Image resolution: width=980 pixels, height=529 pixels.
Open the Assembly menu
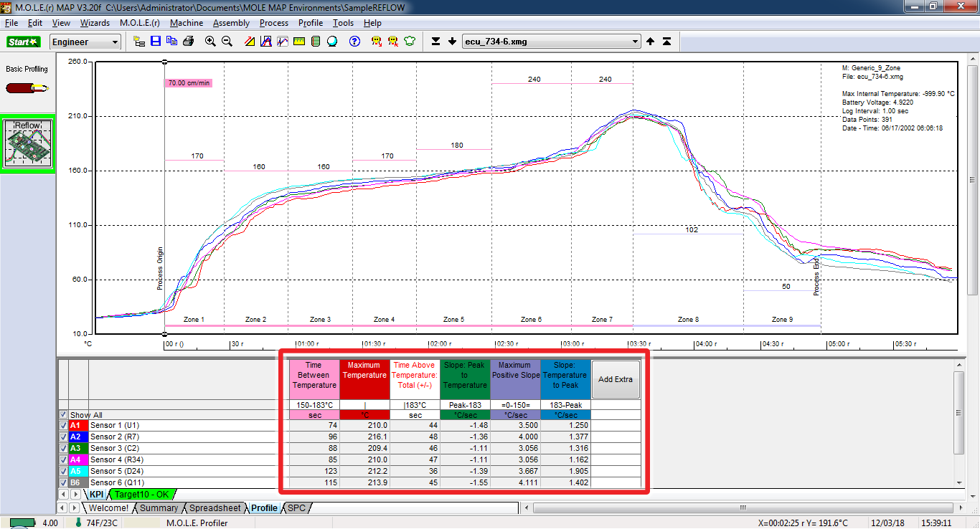[x=231, y=23]
